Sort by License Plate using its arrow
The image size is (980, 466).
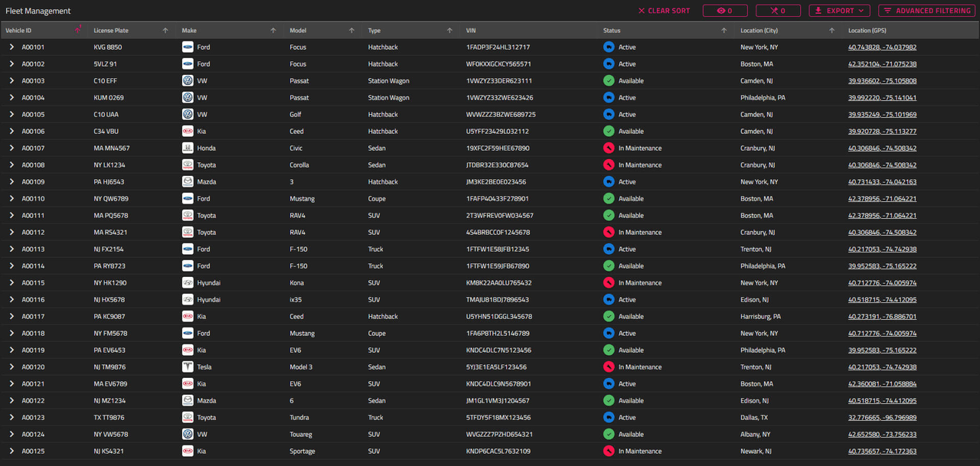tap(165, 31)
